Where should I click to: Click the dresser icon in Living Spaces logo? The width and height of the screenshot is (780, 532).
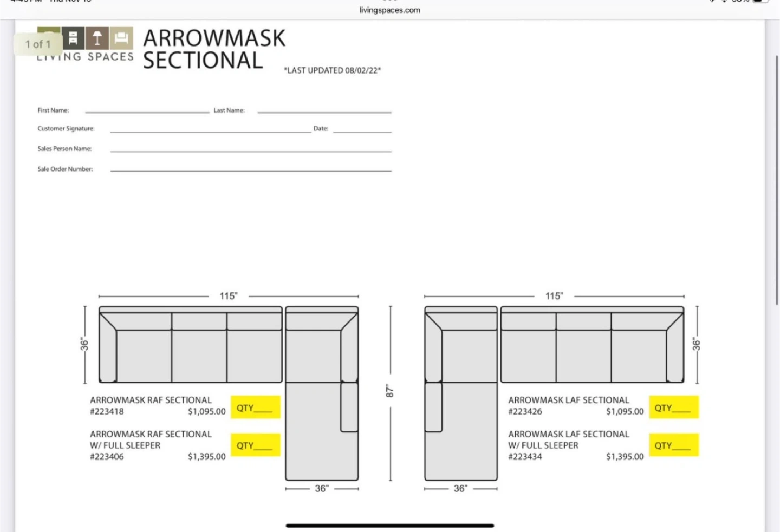tap(73, 38)
